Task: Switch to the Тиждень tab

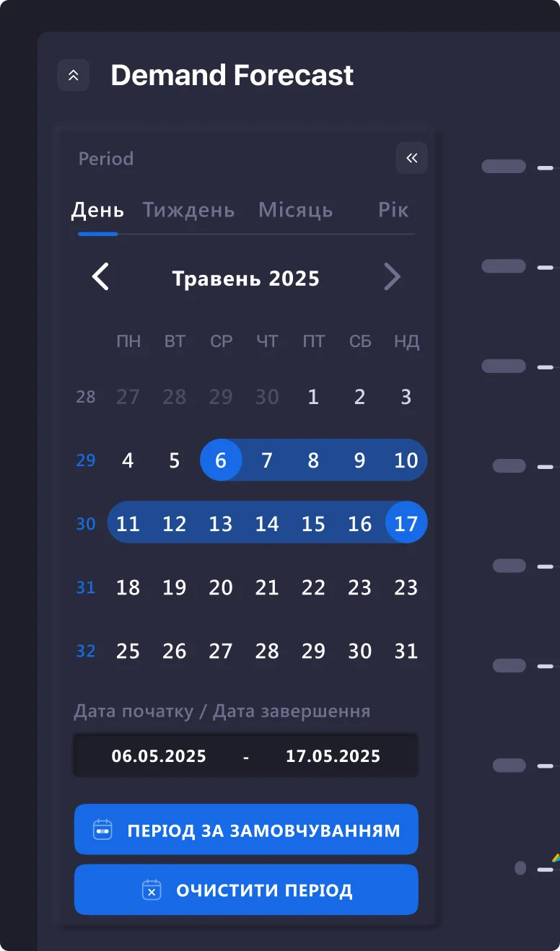Action: click(188, 210)
